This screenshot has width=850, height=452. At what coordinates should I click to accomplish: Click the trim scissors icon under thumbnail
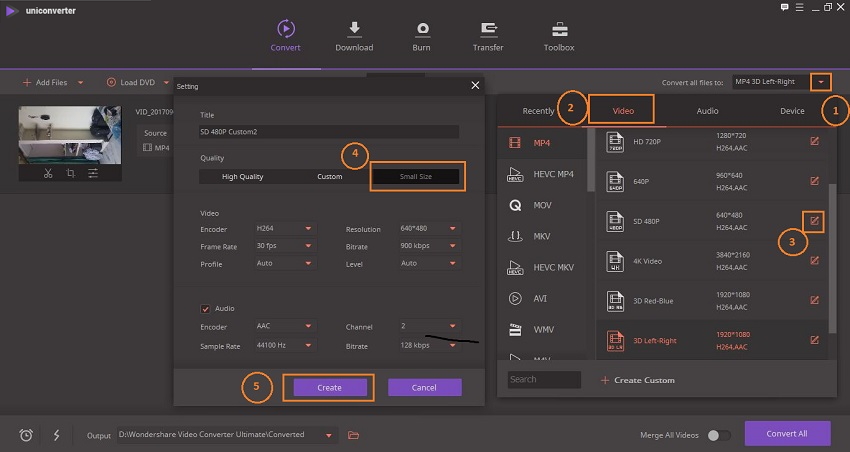(x=48, y=173)
